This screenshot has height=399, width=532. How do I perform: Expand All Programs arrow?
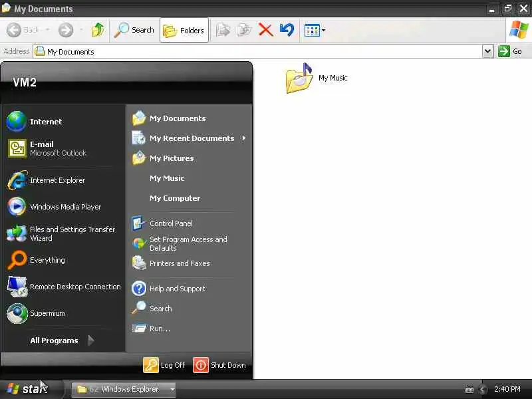coord(90,340)
